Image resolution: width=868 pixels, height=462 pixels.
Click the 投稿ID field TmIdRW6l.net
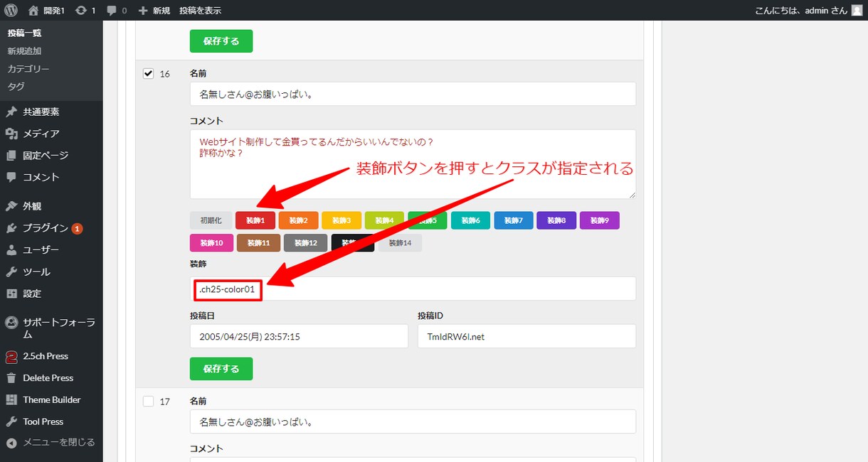click(x=526, y=336)
